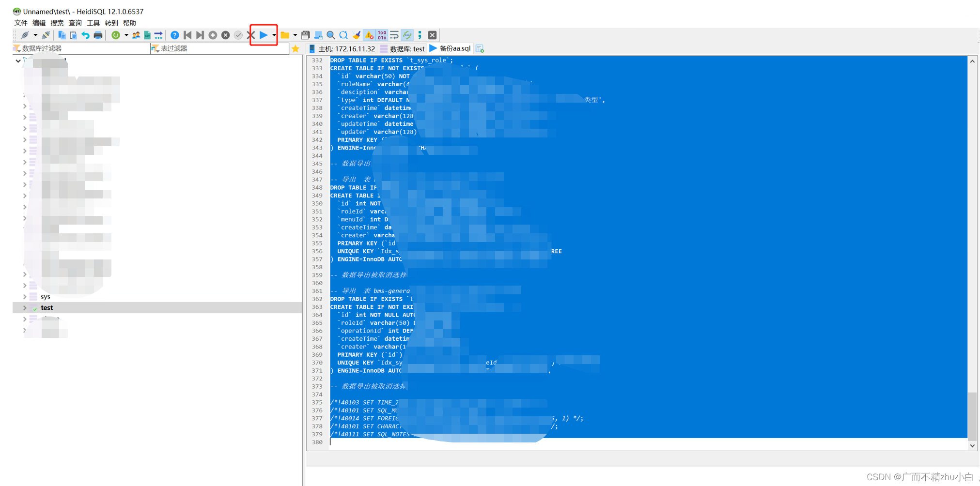Add a new query tab
The height and width of the screenshot is (486, 980).
480,48
